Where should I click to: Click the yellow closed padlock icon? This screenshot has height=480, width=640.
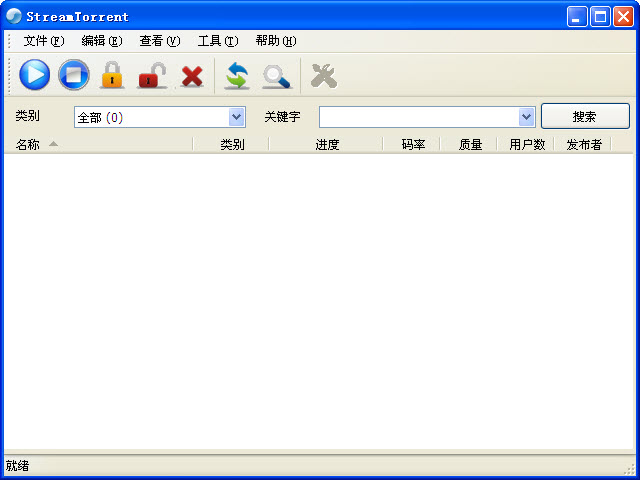click(x=112, y=75)
